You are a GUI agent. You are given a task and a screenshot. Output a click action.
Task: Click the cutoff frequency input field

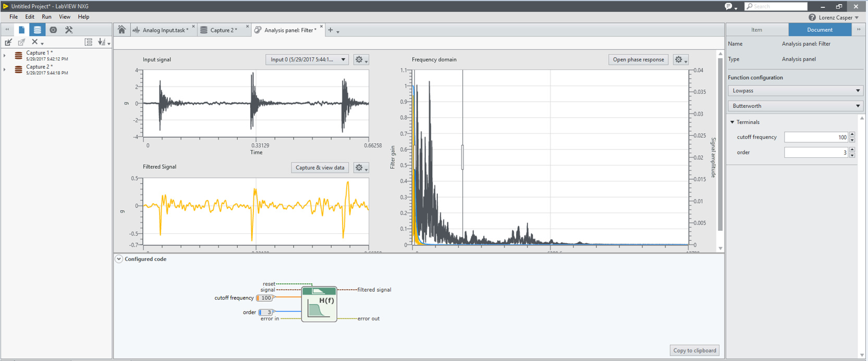coord(815,138)
